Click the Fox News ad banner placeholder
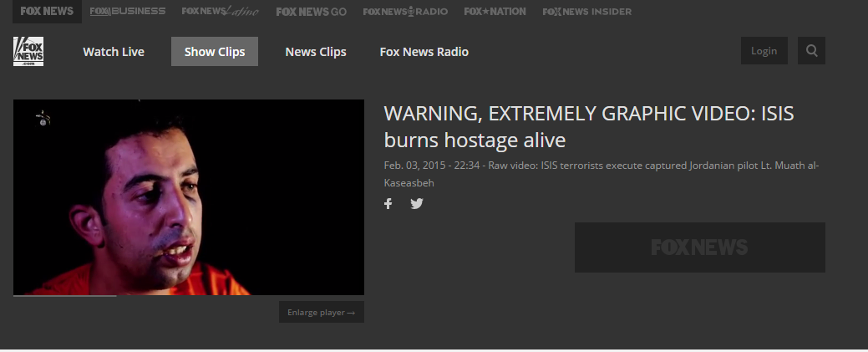 click(700, 247)
